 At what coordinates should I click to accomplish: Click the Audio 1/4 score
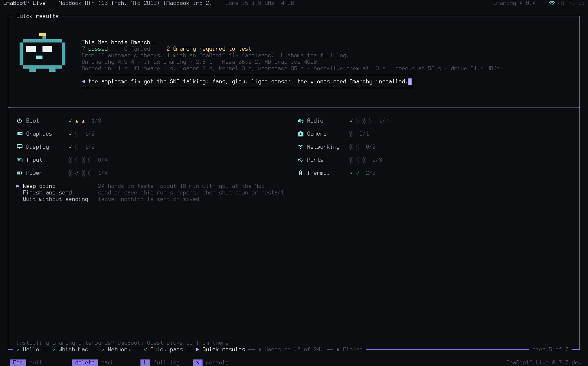384,121
